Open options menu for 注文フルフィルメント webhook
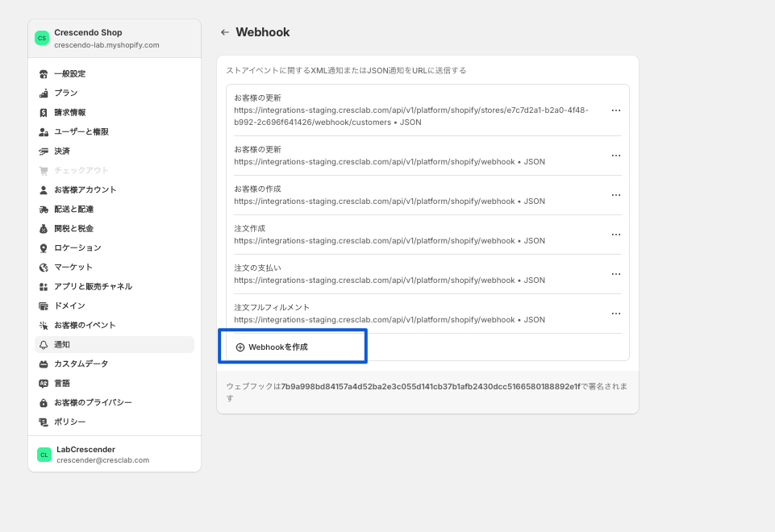The height and width of the screenshot is (532, 775). [616, 314]
